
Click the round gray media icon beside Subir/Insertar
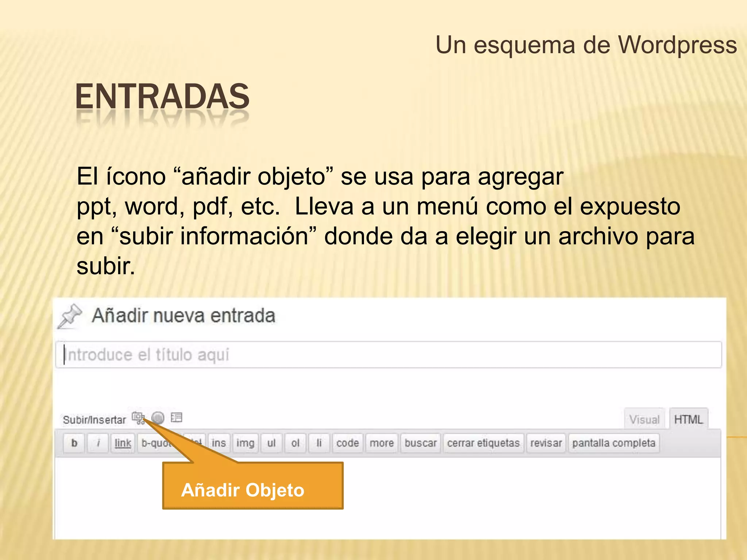point(158,418)
